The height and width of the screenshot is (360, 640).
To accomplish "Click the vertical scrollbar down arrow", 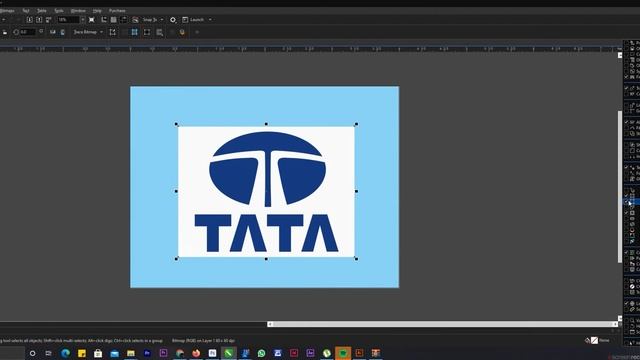I will point(620,318).
